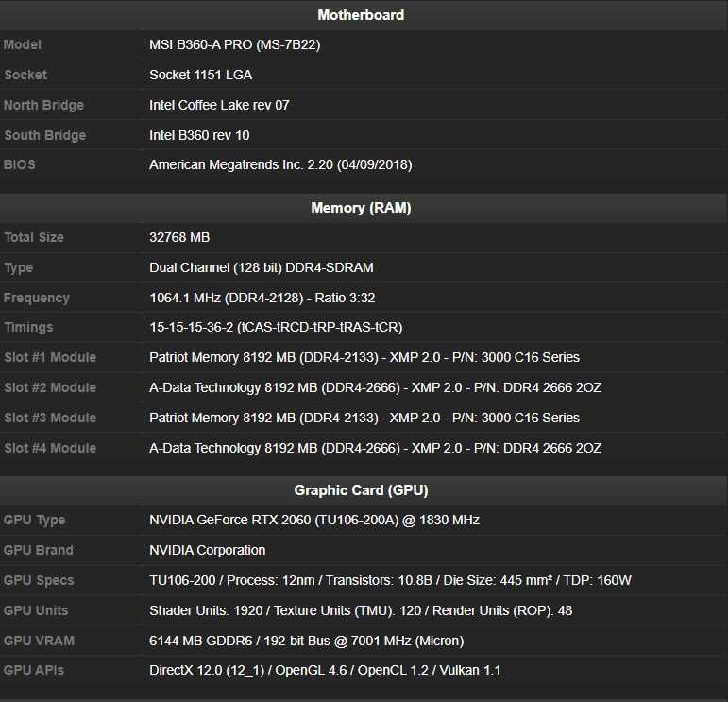Click the "Slot #3 Module" label
This screenshot has width=728, height=702.
coord(50,419)
